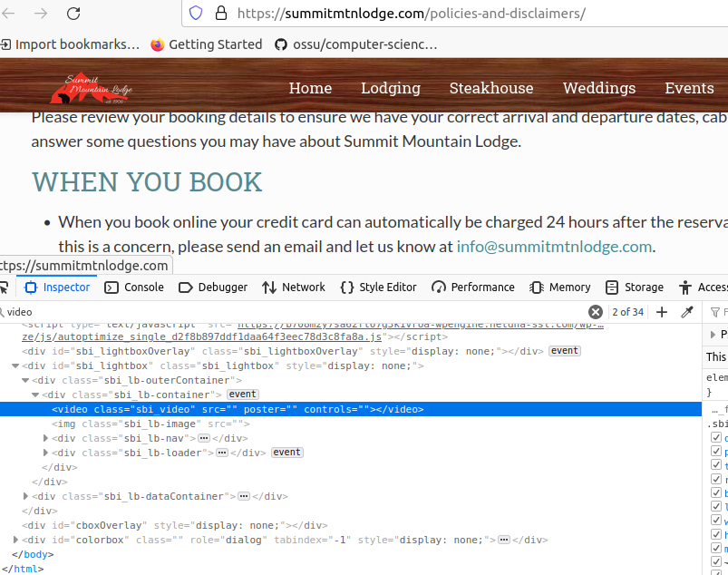Open the Steakhouse navigation menu item
This screenshot has width=728, height=575.
pos(491,88)
